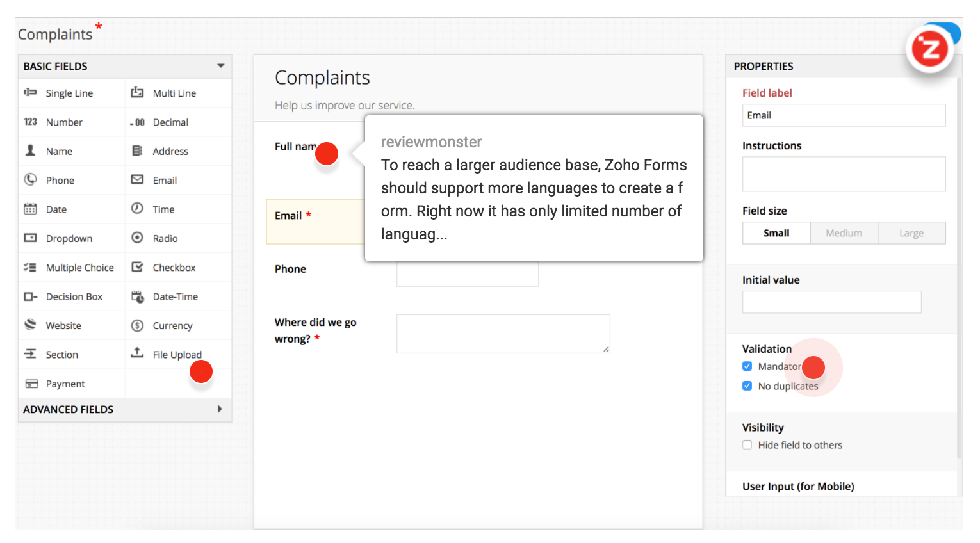Collapse the Basic Fields section

tap(220, 66)
